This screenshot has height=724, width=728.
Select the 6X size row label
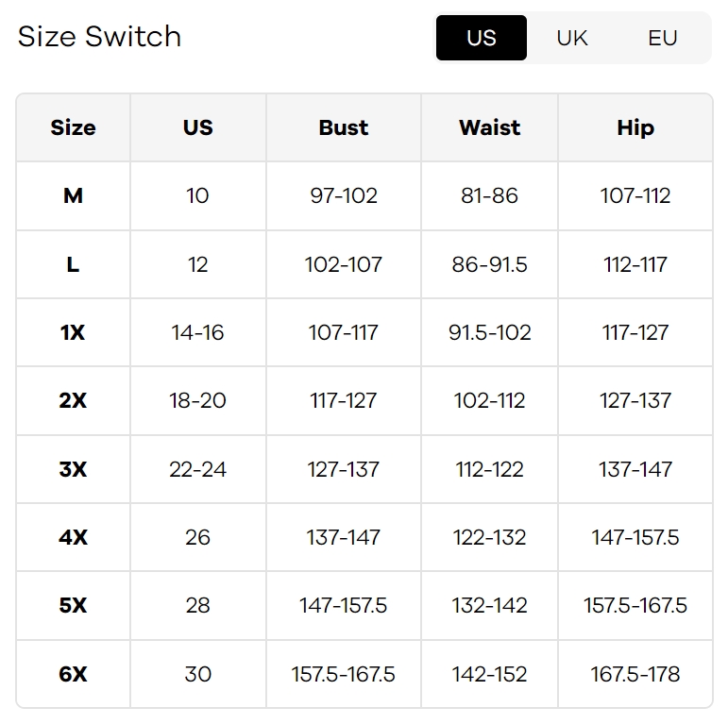(73, 674)
